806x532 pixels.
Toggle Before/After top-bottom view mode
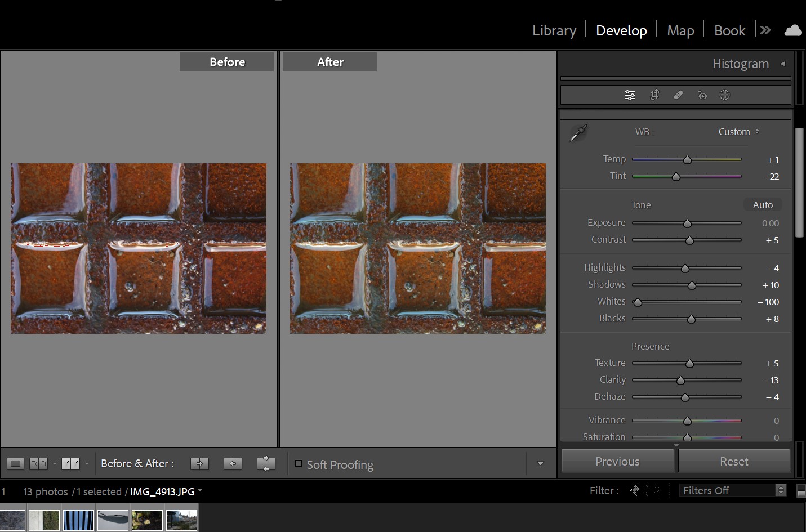[71, 463]
